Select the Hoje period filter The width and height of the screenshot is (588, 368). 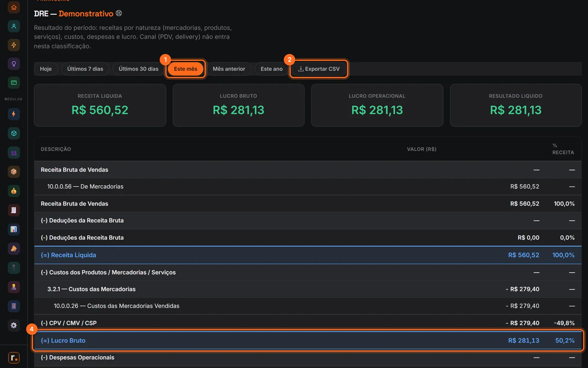tap(46, 69)
